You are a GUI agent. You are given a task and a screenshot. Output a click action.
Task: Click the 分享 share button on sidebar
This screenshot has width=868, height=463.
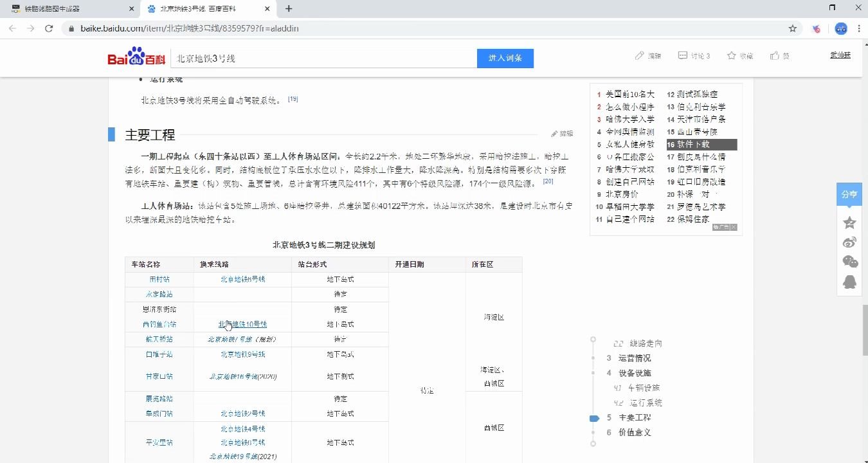point(849,194)
